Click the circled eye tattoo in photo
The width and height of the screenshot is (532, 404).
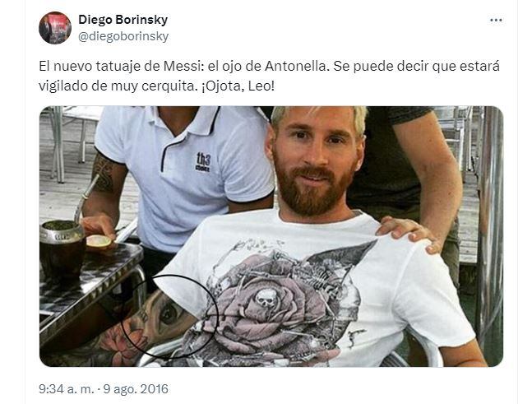tap(169, 314)
